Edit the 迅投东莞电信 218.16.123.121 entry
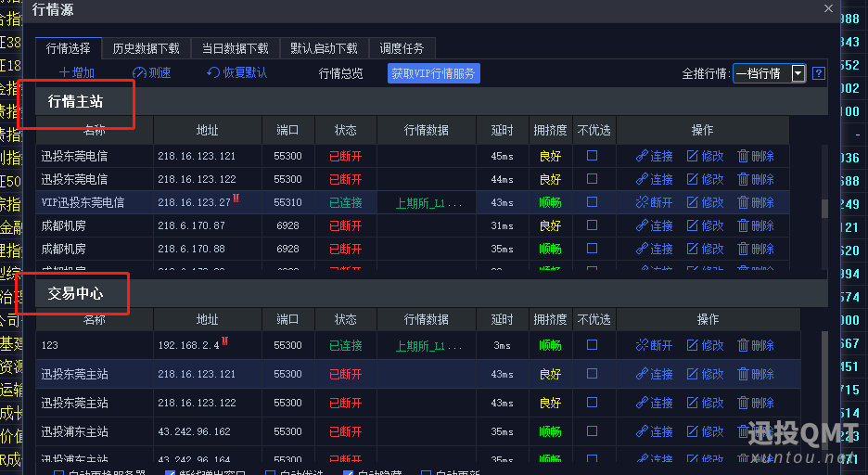This screenshot has height=475, width=868. click(705, 156)
